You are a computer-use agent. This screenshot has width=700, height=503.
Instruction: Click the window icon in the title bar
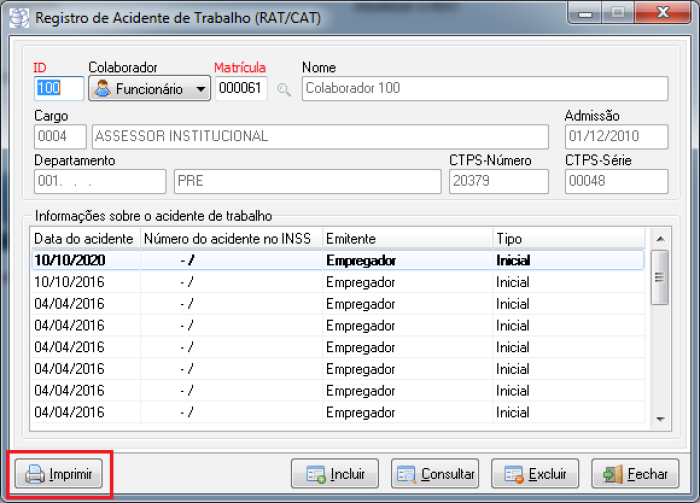click(x=19, y=16)
